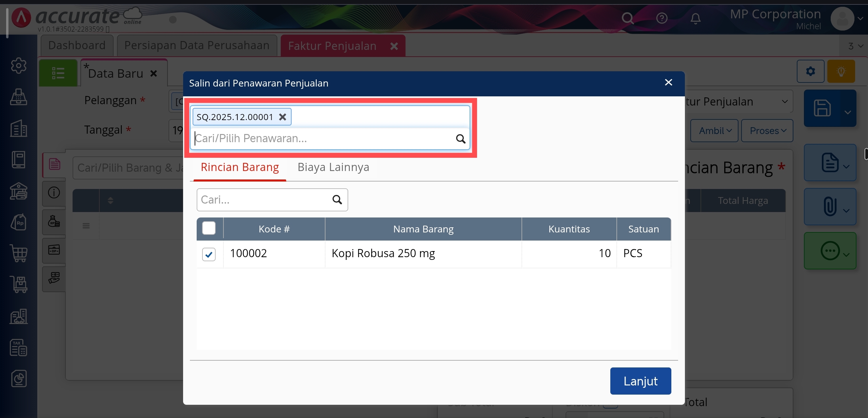Remove the SQ.2025.12.00001 tag
This screenshot has width=868, height=418.
282,117
